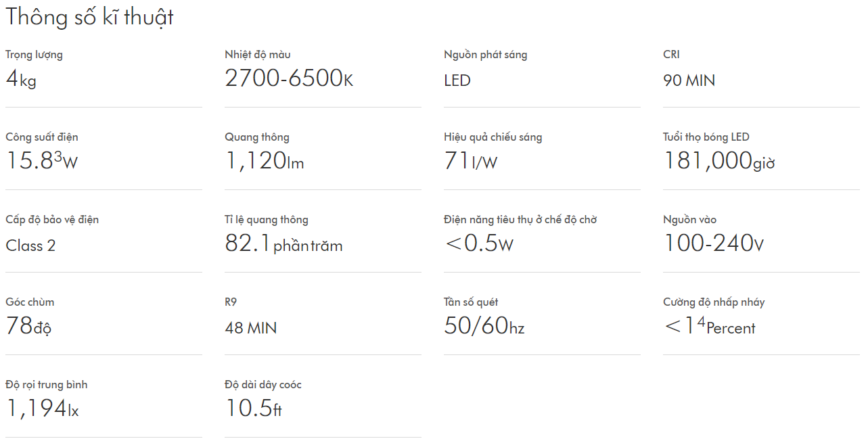Click the 100-240V input power value
This screenshot has height=441, width=868.
[714, 244]
